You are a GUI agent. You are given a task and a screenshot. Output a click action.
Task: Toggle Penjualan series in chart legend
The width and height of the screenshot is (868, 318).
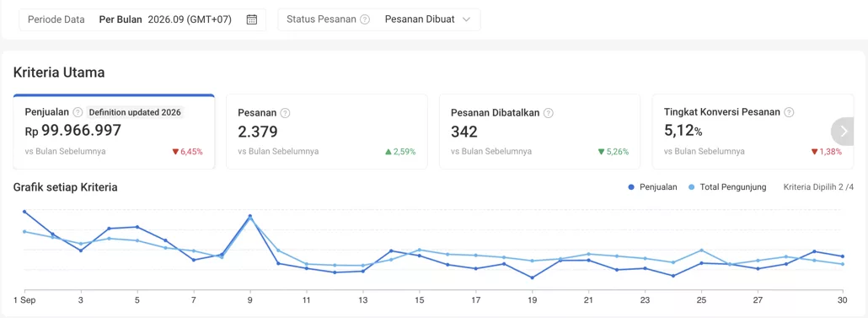[652, 187]
